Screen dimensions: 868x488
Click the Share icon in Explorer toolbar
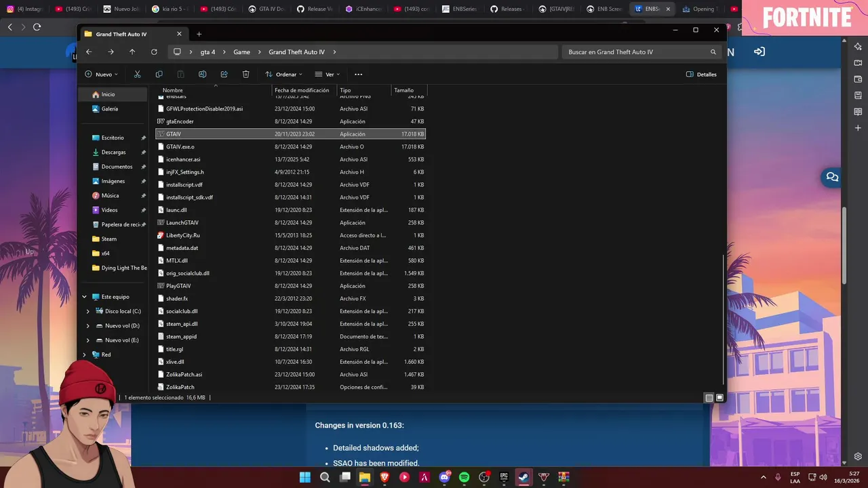click(224, 75)
